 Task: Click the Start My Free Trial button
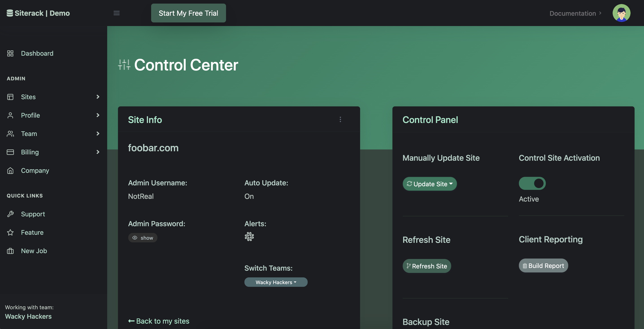click(x=188, y=13)
